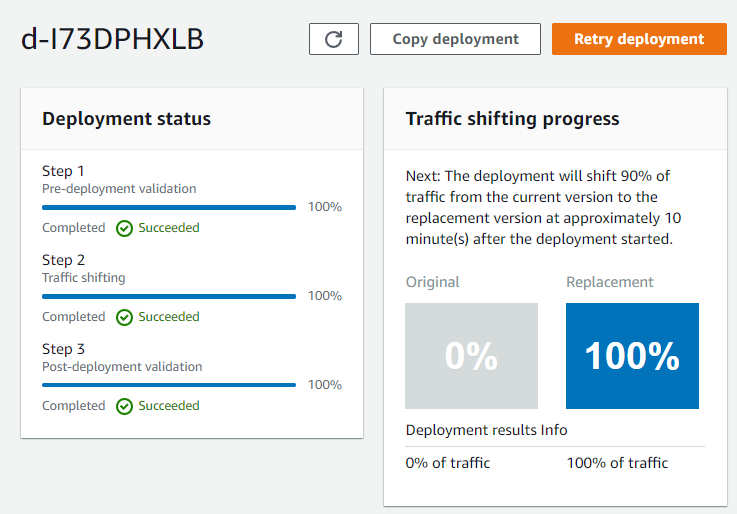Click the Traffic shifting progress panel header

point(556,119)
